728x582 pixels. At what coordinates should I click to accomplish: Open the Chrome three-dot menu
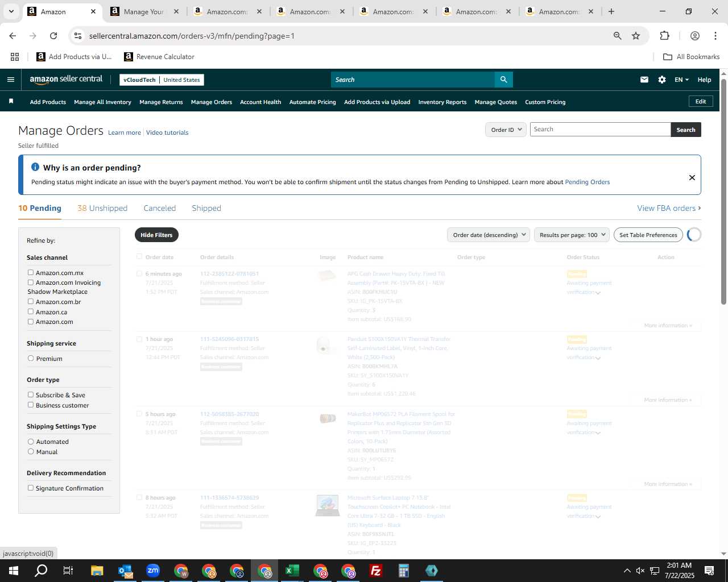(715, 36)
